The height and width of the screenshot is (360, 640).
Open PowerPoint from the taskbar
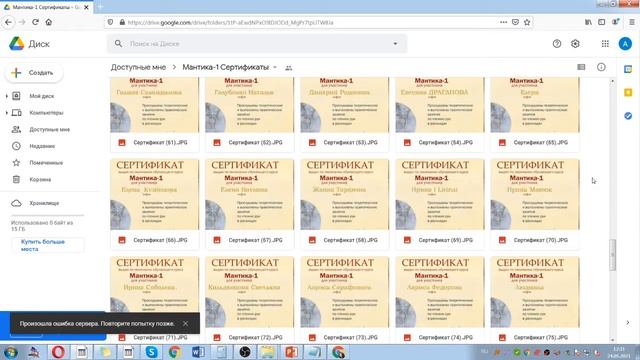click(291, 352)
